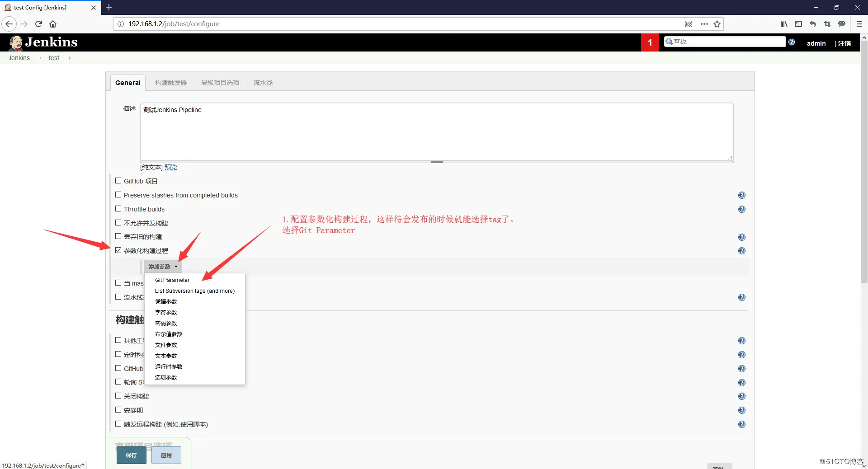Open help for 安静期 row
The width and height of the screenshot is (868, 469).
click(x=741, y=410)
